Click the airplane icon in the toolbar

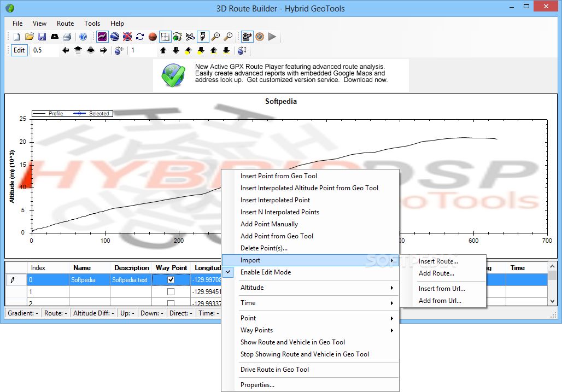tap(190, 37)
